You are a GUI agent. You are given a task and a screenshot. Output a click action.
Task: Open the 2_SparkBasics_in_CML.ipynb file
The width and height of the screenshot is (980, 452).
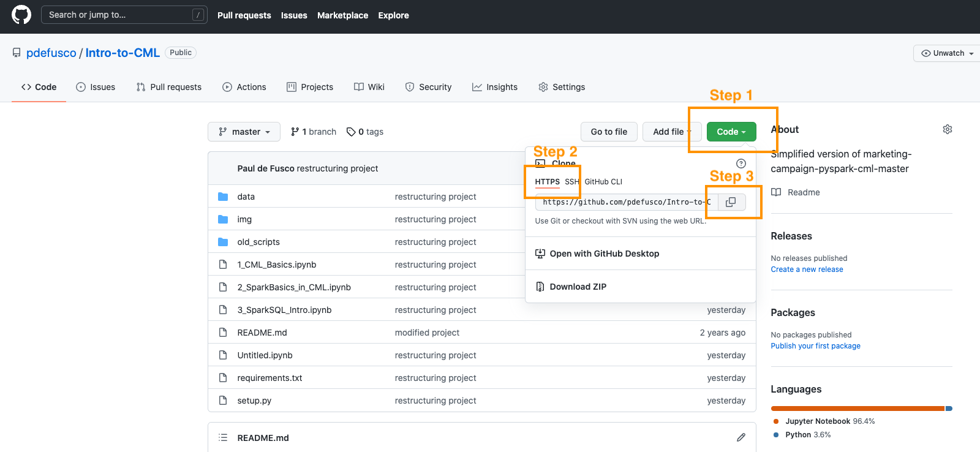point(294,287)
